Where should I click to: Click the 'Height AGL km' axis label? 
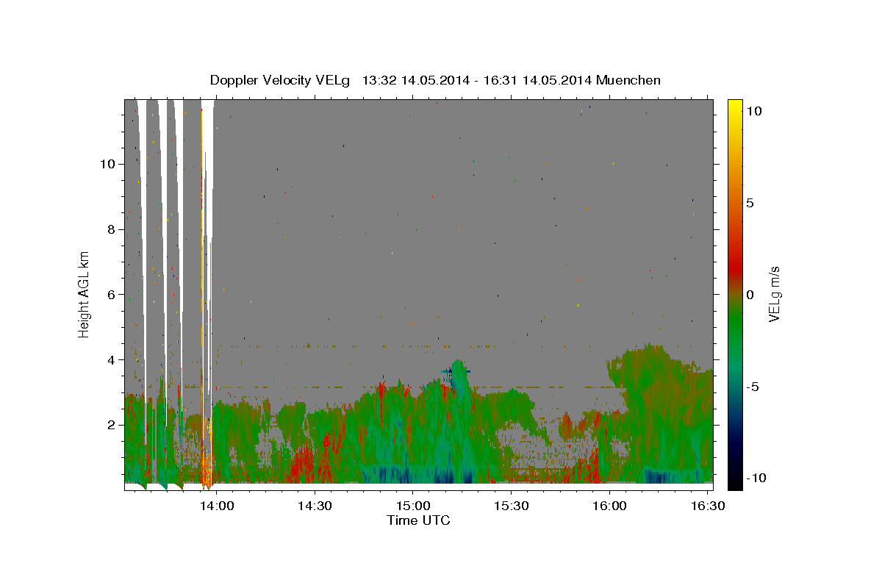click(x=85, y=293)
